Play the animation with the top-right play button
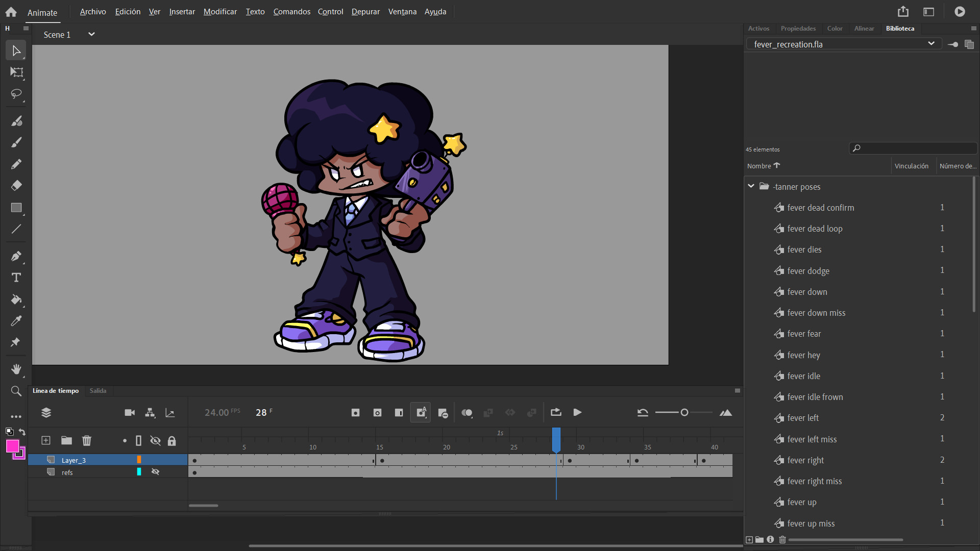980x551 pixels. click(959, 11)
